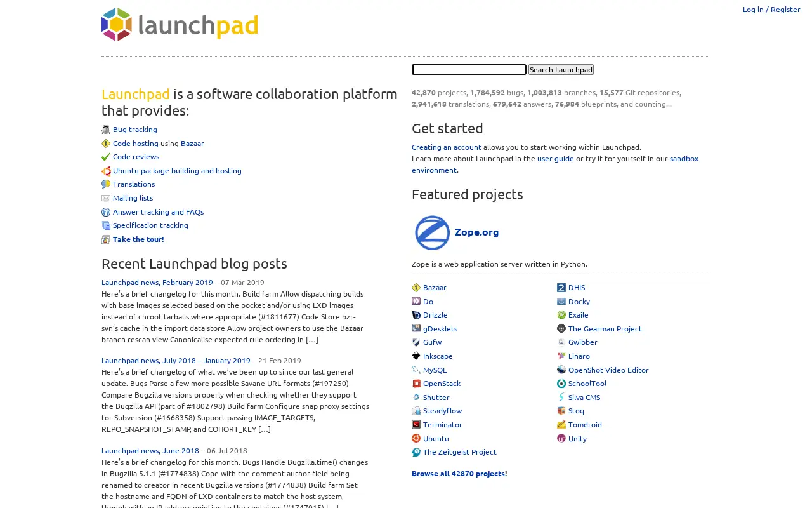Image resolution: width=812 pixels, height=508 pixels.
Task: Click the Ubuntu icon beside package building
Action: pos(106,171)
